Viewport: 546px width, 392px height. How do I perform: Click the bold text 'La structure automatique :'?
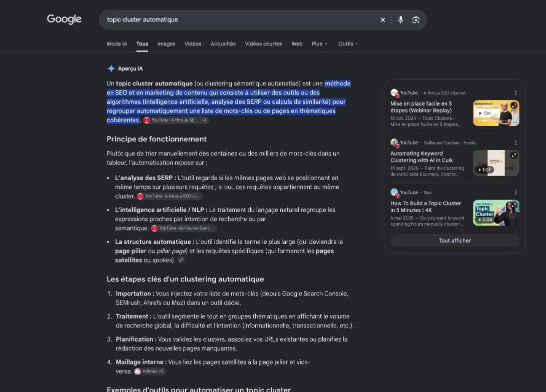(155, 241)
